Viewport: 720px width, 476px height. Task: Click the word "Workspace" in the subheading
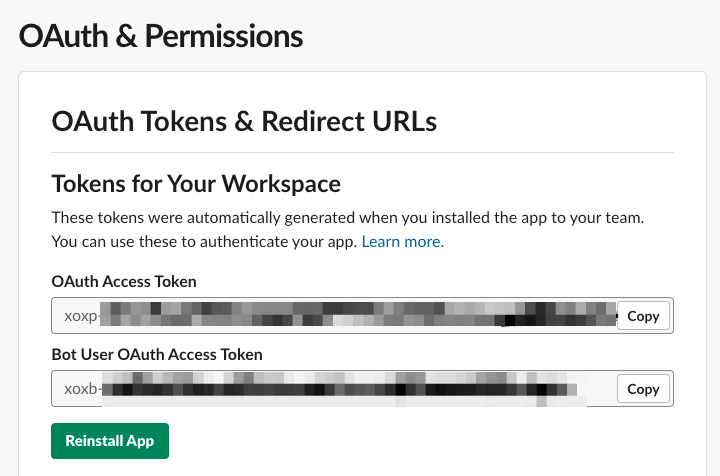(x=281, y=184)
